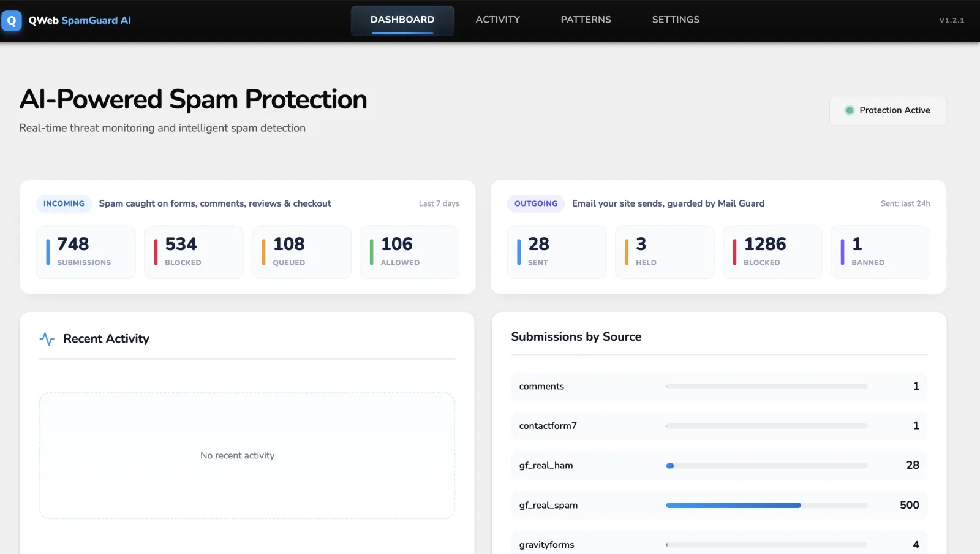The image size is (980, 554).
Task: Click 'Email your site sends, guarded by Mail Guard'
Action: pos(668,203)
